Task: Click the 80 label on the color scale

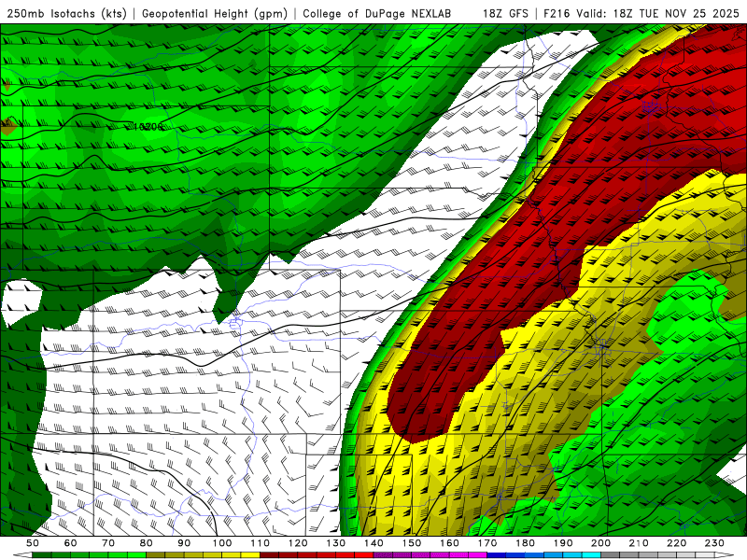Action: (x=146, y=543)
